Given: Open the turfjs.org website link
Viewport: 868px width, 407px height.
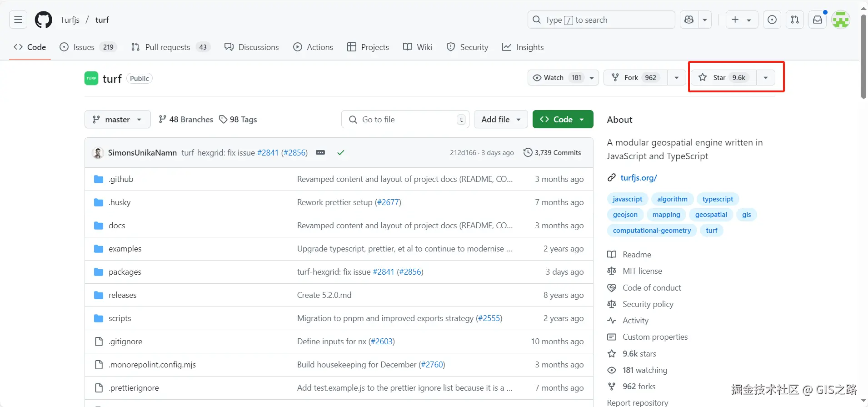Looking at the screenshot, I should tap(639, 178).
